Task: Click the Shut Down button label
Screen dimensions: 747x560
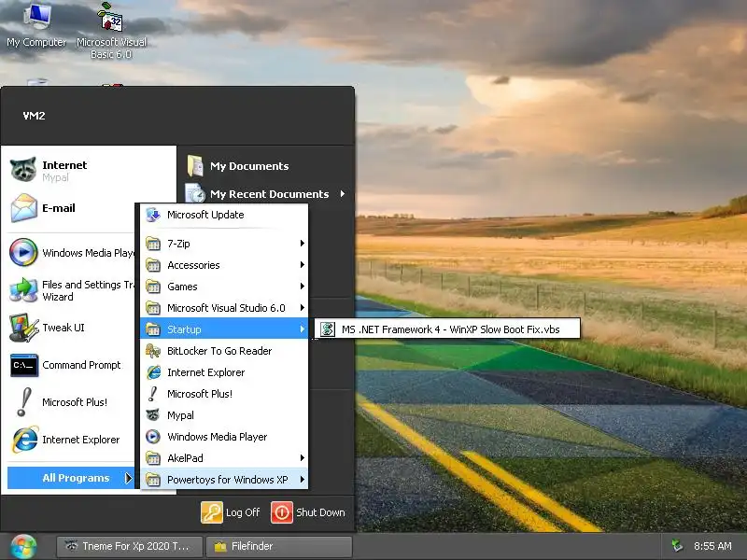Action: [320, 512]
